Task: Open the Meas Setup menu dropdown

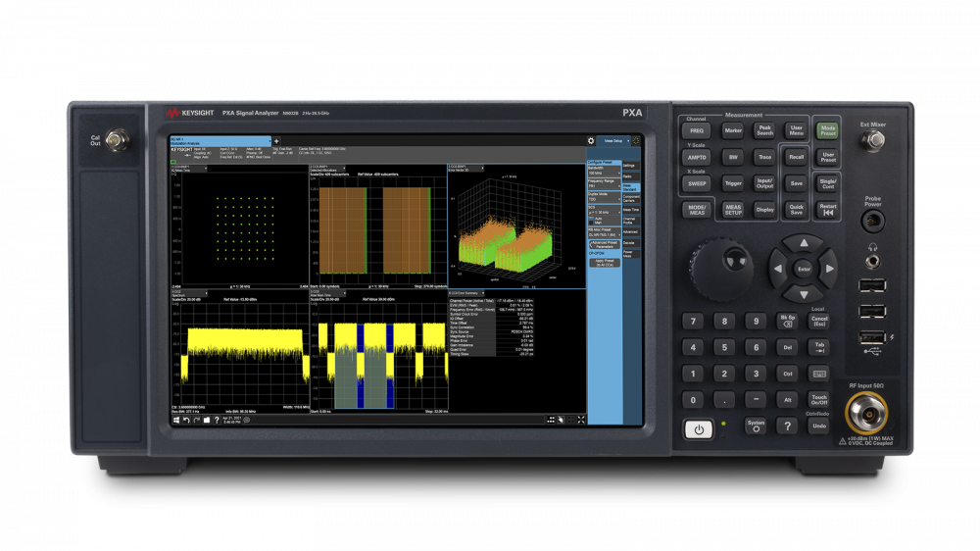Action: [615, 141]
